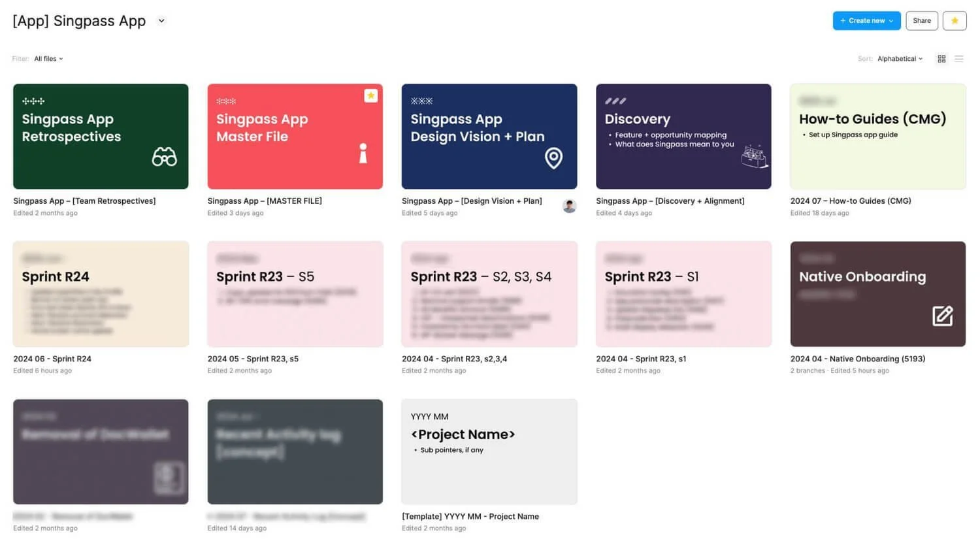Click the Create new button
This screenshot has width=980, height=539.
pyautogui.click(x=866, y=21)
